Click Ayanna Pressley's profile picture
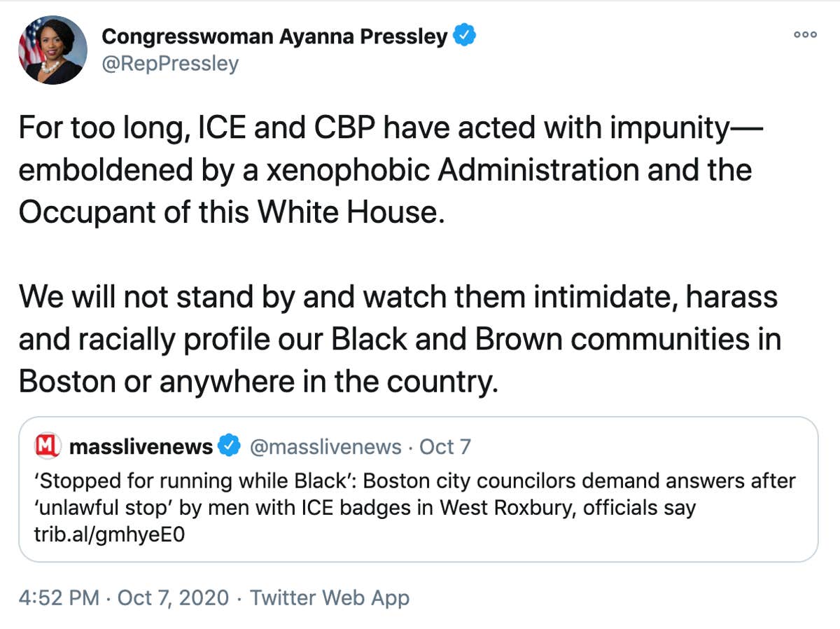Viewport: 840px width, 629px height. pos(50,50)
